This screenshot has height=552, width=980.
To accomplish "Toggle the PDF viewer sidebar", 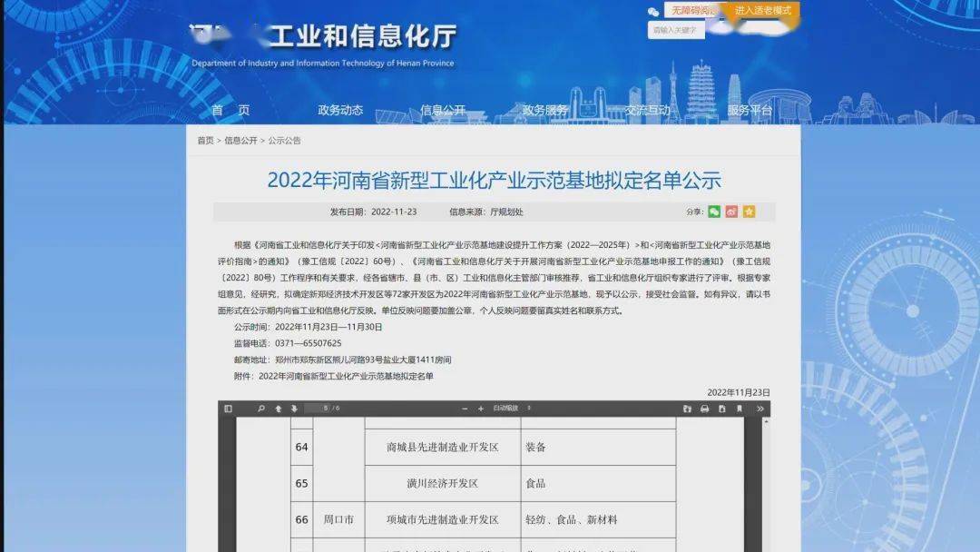I will click(228, 409).
